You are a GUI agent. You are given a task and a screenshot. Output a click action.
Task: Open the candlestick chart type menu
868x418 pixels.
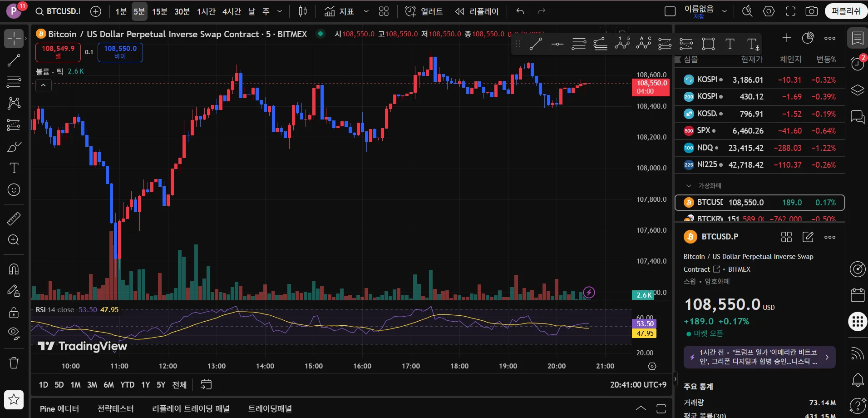(303, 11)
